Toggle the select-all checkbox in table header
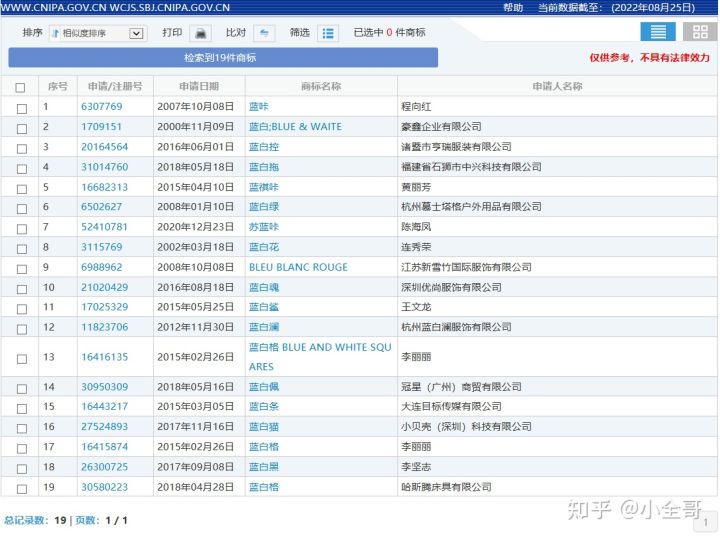720x540 pixels. point(21,87)
